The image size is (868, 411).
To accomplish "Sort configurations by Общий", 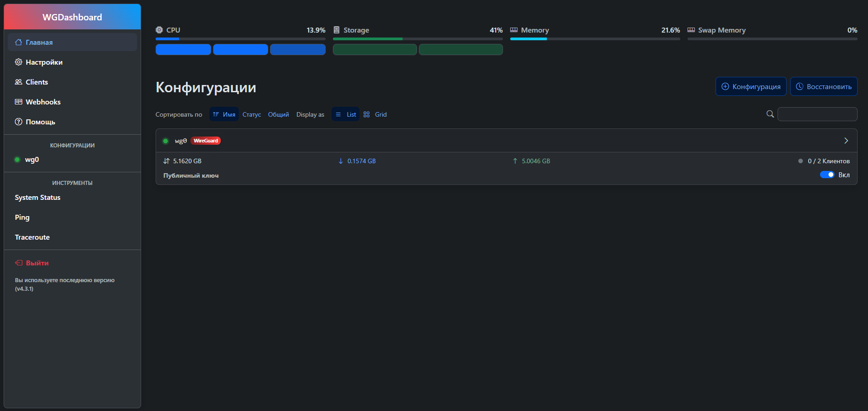I will [x=278, y=114].
